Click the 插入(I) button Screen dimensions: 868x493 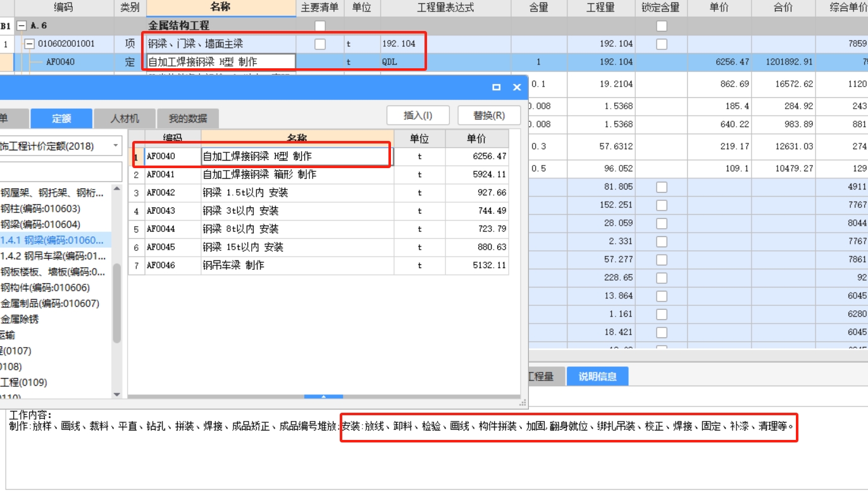(x=418, y=116)
